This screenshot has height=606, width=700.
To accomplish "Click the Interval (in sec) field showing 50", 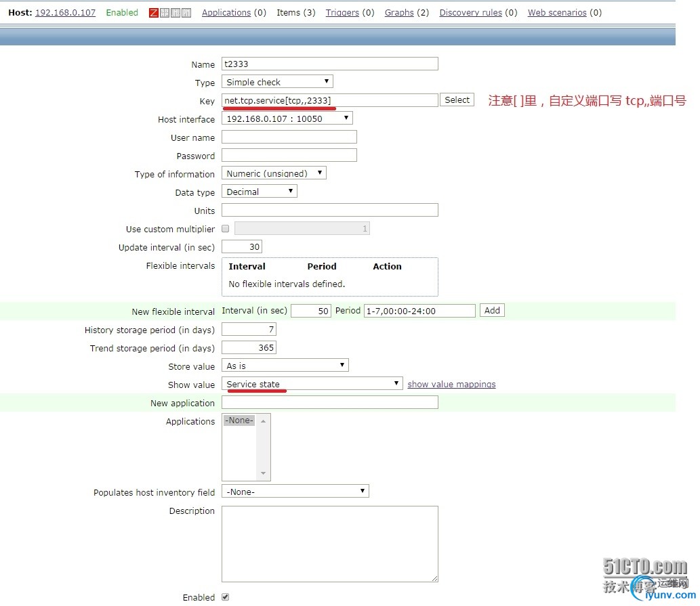I will tap(311, 310).
